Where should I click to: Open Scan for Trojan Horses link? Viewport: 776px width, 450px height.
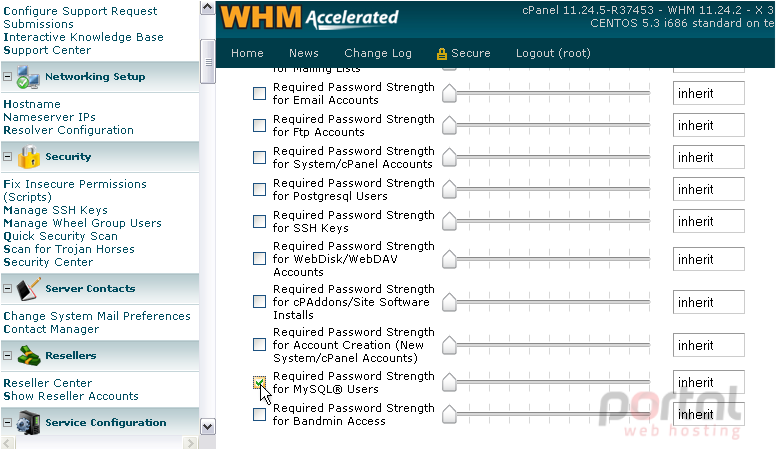tap(69, 249)
